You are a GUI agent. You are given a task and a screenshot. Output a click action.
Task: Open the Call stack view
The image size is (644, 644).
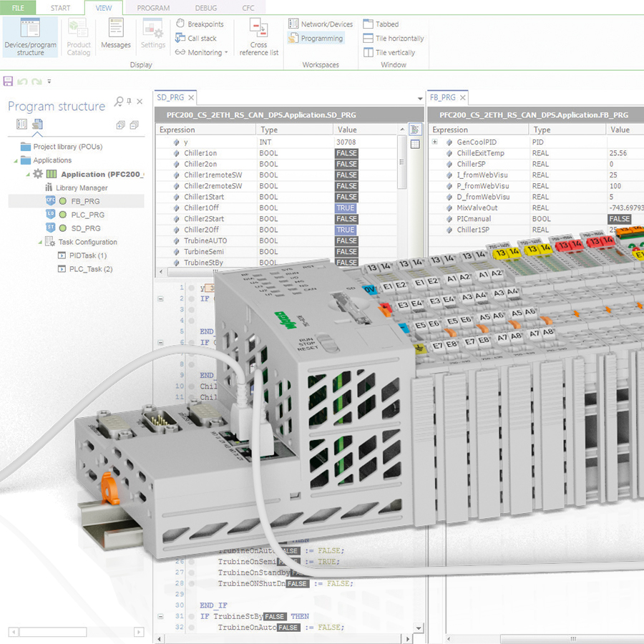(x=202, y=37)
